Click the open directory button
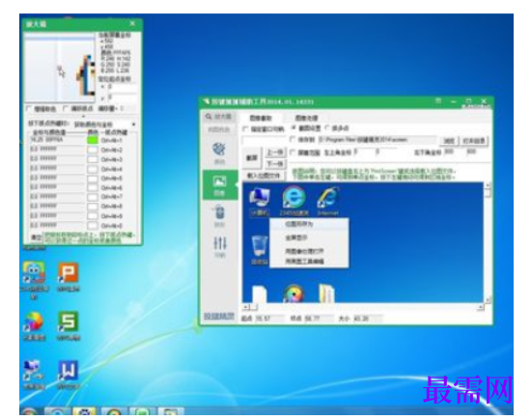The height and width of the screenshot is (420, 531). [474, 141]
